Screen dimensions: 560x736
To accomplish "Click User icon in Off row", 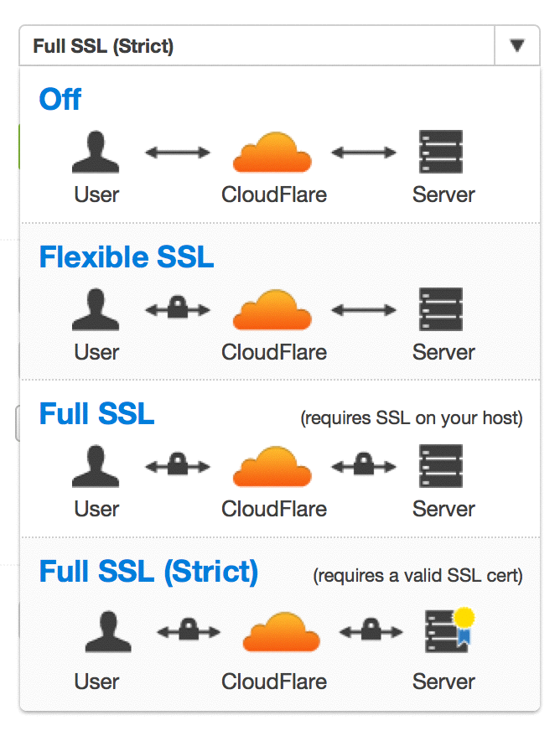I will coord(96,152).
